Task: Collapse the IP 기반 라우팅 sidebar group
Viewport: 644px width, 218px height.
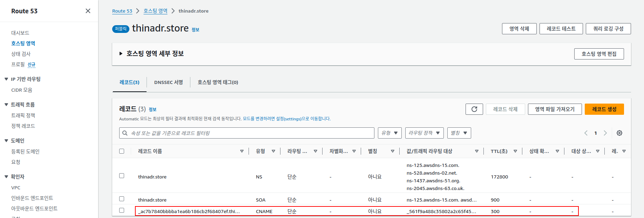Action: click(6, 79)
